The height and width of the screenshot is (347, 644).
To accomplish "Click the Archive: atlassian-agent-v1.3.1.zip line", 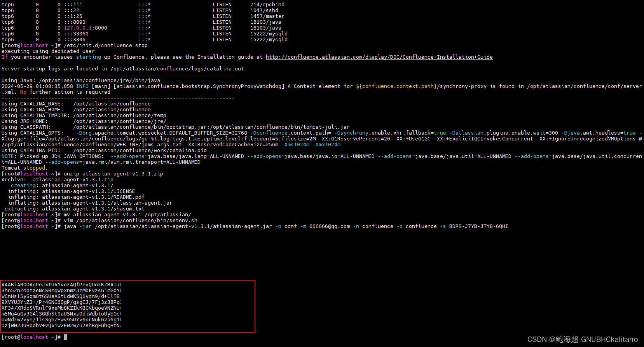I will tap(58, 180).
